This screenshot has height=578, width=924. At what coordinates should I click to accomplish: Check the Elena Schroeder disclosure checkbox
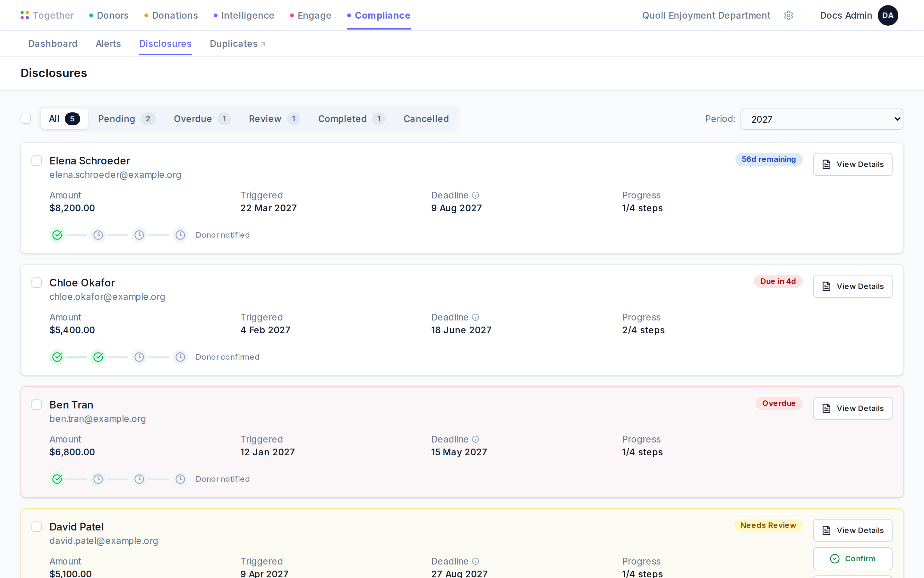point(37,161)
